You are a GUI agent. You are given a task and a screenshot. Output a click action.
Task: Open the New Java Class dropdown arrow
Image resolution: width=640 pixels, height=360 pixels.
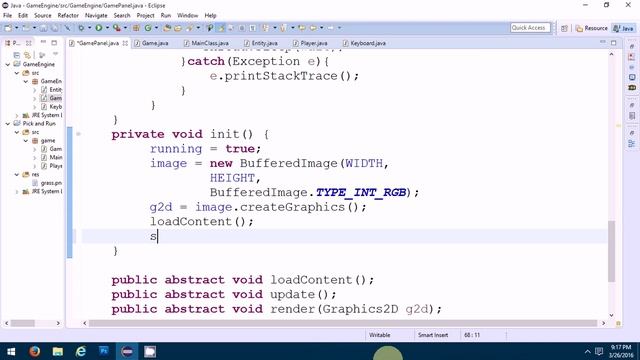coord(156,28)
